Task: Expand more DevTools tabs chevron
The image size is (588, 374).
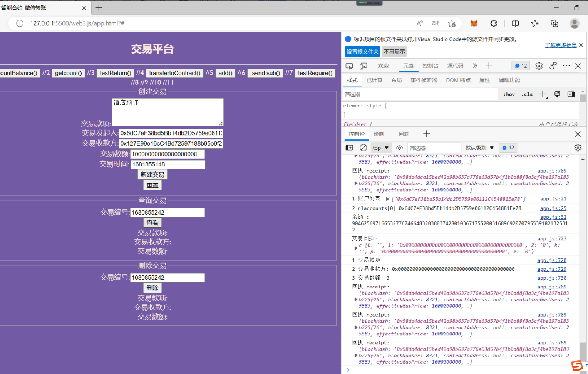Action: [x=475, y=65]
